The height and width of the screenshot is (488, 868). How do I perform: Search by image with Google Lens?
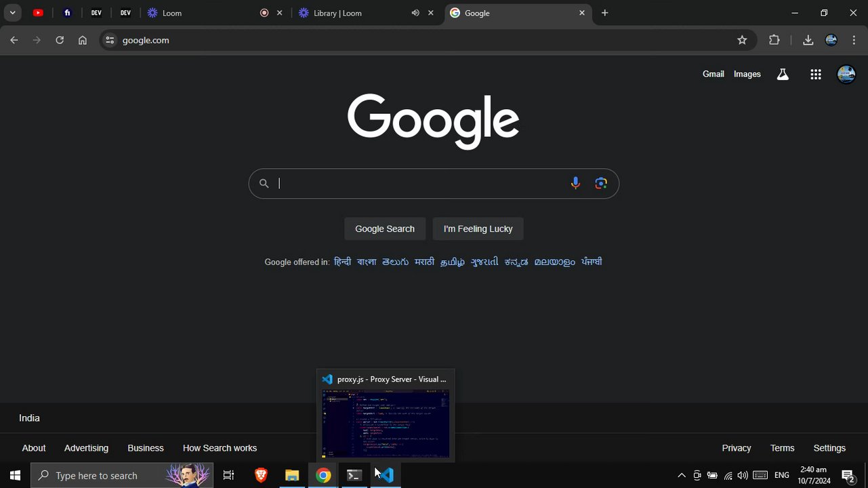click(601, 183)
